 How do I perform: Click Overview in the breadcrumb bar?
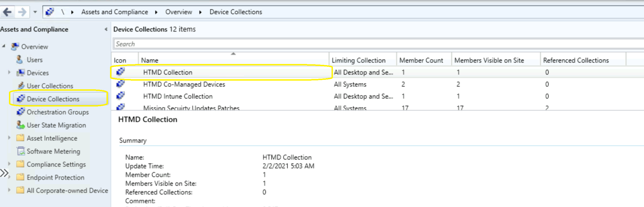point(179,12)
